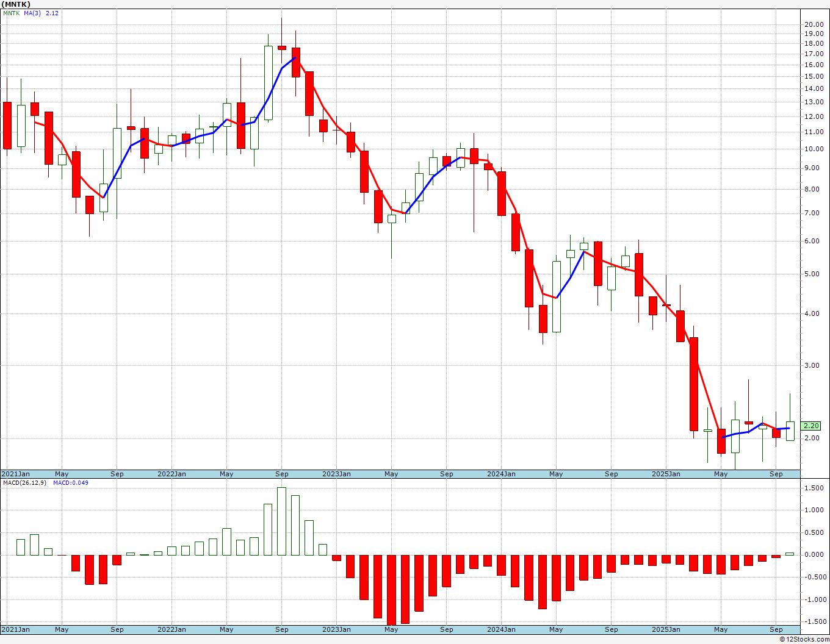Image resolution: width=830 pixels, height=644 pixels.
Task: Click the 14.00 price axis label
Action: pos(814,88)
